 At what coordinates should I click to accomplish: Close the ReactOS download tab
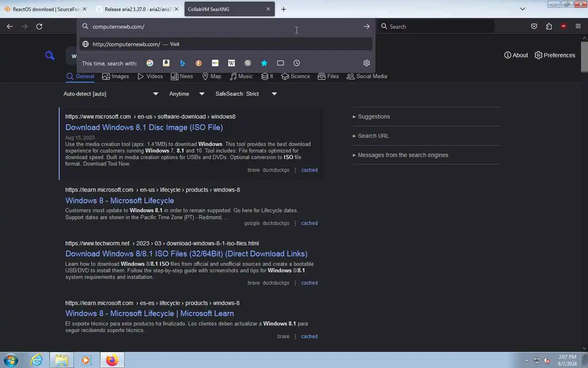pos(84,9)
